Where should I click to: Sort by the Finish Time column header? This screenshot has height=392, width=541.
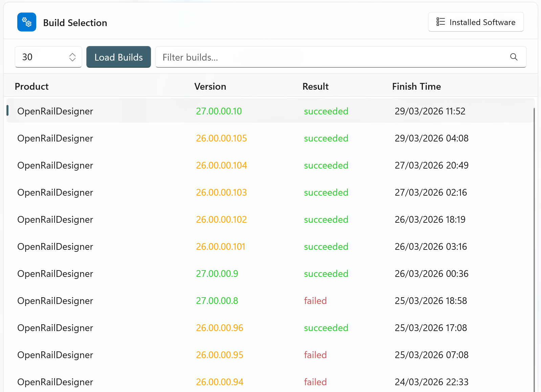pyautogui.click(x=416, y=87)
